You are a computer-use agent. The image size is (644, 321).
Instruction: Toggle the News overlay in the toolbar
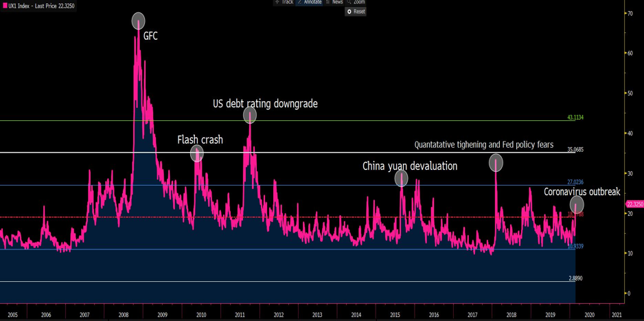coord(334,2)
